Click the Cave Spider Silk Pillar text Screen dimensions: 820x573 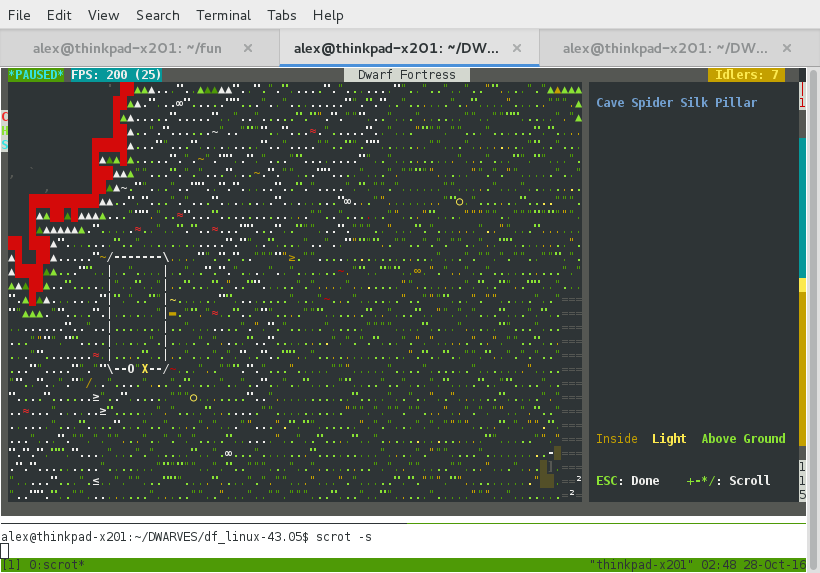[676, 102]
